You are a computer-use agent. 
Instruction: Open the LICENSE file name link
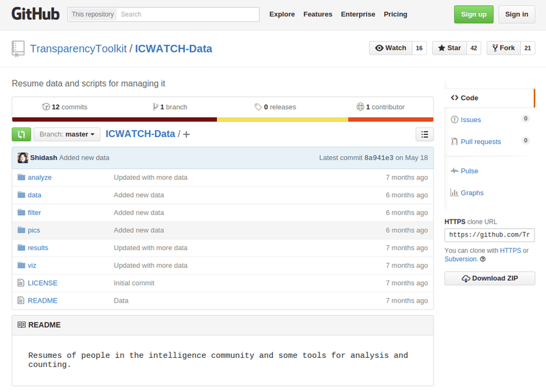pos(42,283)
